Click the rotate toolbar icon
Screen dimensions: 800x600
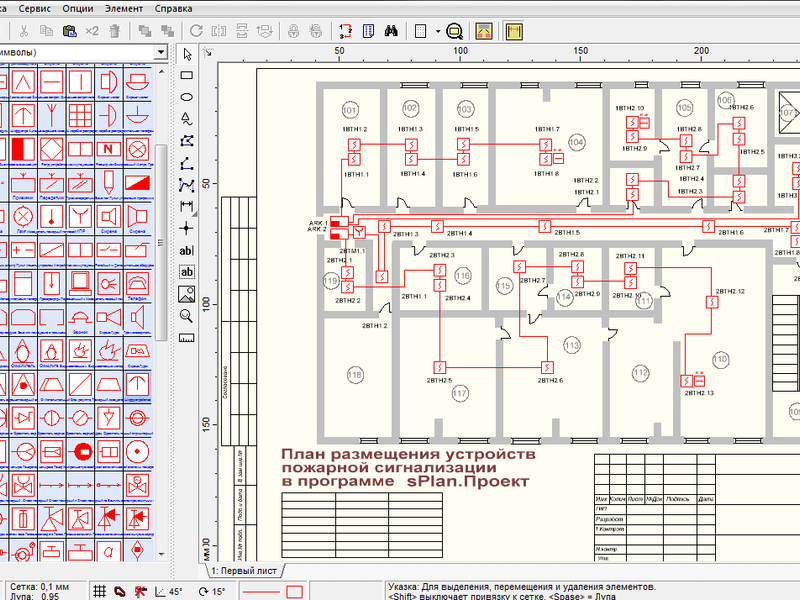click(x=196, y=30)
